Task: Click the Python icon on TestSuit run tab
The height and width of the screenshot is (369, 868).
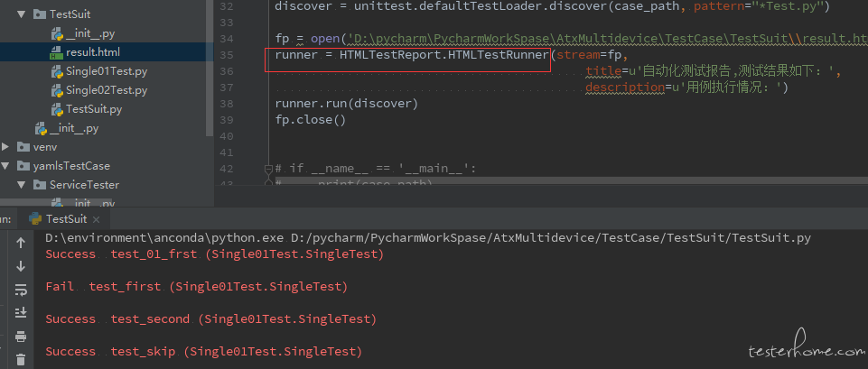Action: click(35, 219)
